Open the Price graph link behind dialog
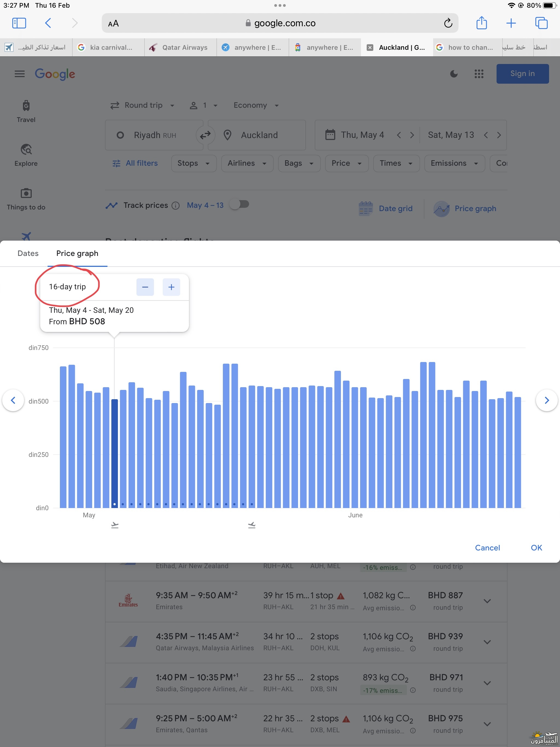Image resolution: width=560 pixels, height=747 pixels. click(x=465, y=209)
